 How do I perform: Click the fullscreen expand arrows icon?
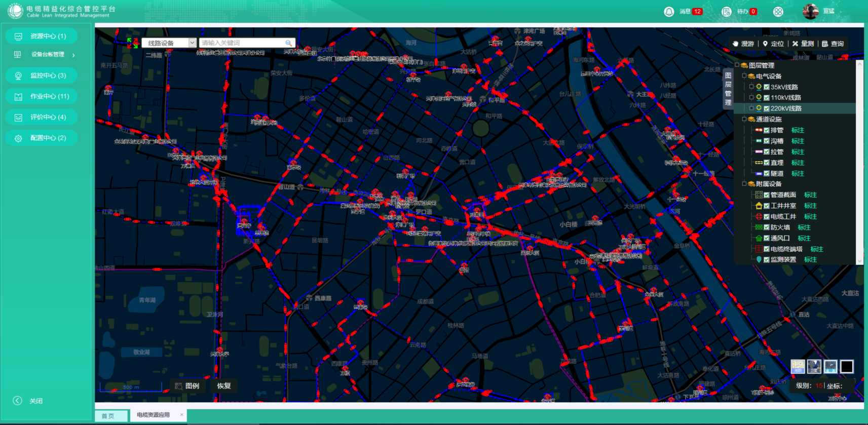click(x=132, y=43)
